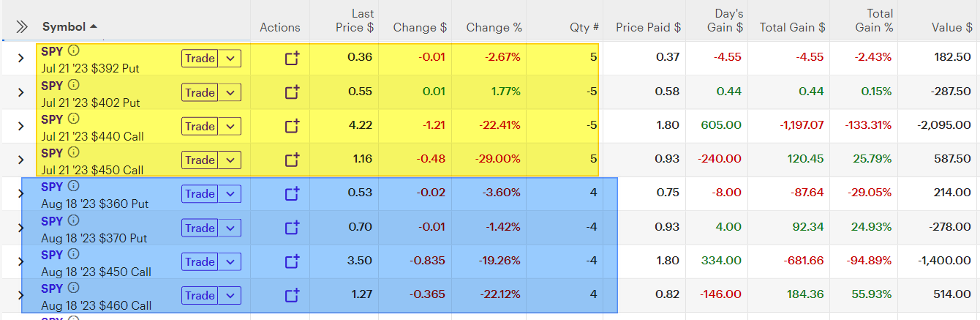Sort by Change % column header

click(494, 27)
